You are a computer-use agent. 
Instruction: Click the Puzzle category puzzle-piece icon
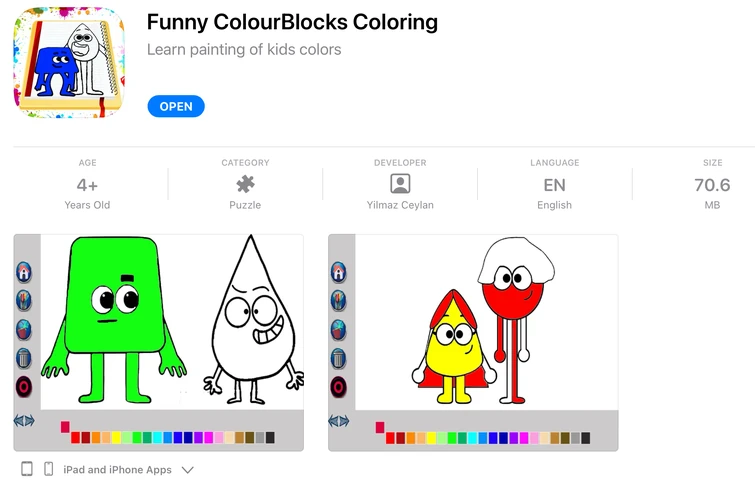[x=245, y=184]
